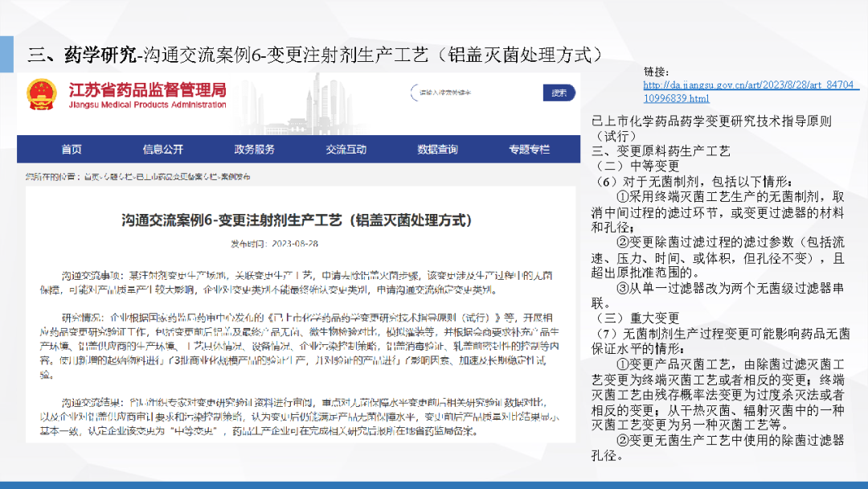The width and height of the screenshot is (868, 489).
Task: Click the 沟通交流结果 paragraph
Action: point(296,416)
